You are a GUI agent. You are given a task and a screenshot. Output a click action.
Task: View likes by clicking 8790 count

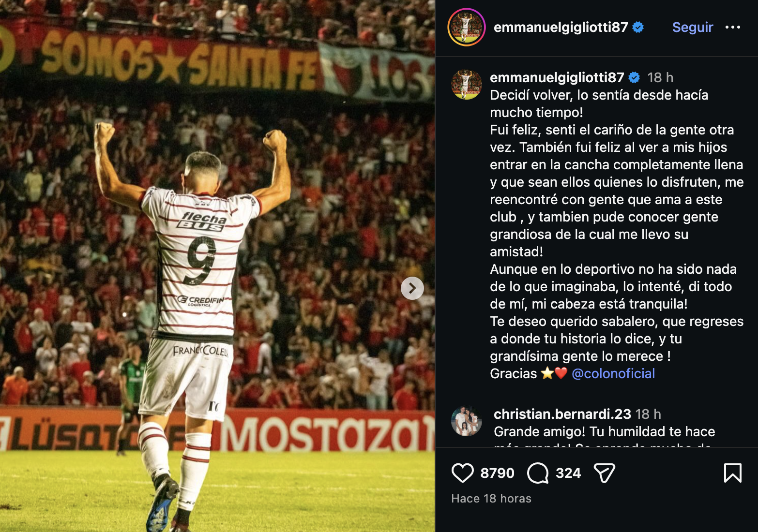pos(497,473)
